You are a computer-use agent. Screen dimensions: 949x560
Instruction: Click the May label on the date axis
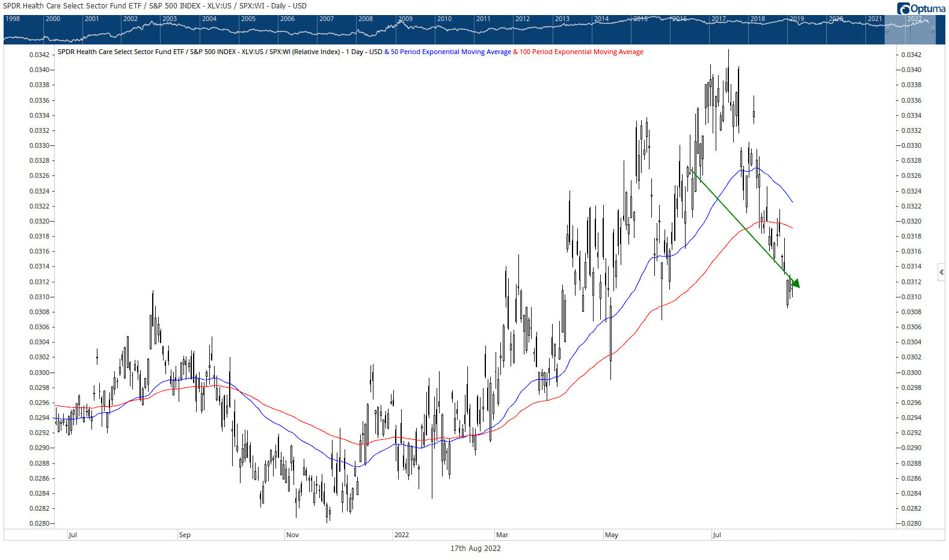click(612, 535)
